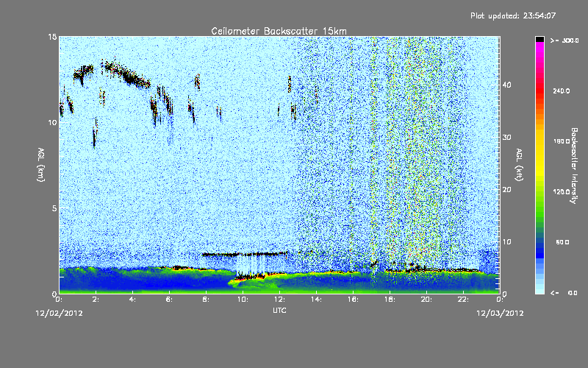588x368 pixels.
Task: Click the '<= 0.0' colorbar minimum label
Action: coord(564,292)
